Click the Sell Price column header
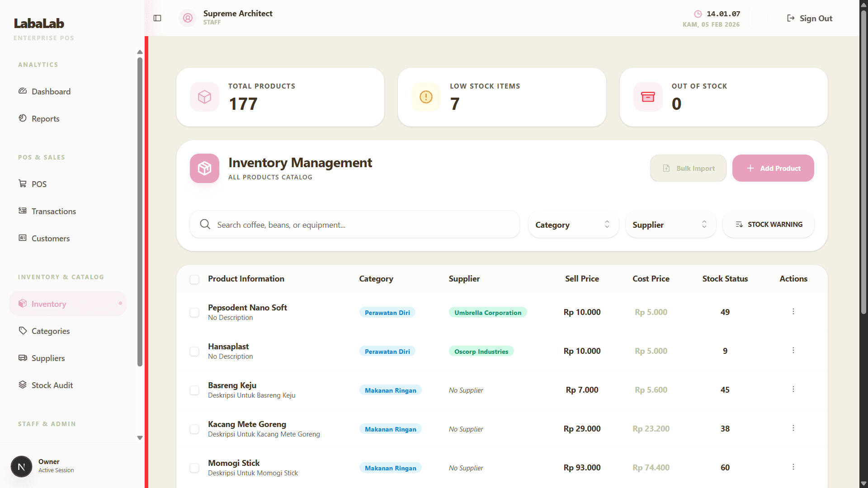Image resolution: width=868 pixels, height=488 pixels. [x=582, y=279]
